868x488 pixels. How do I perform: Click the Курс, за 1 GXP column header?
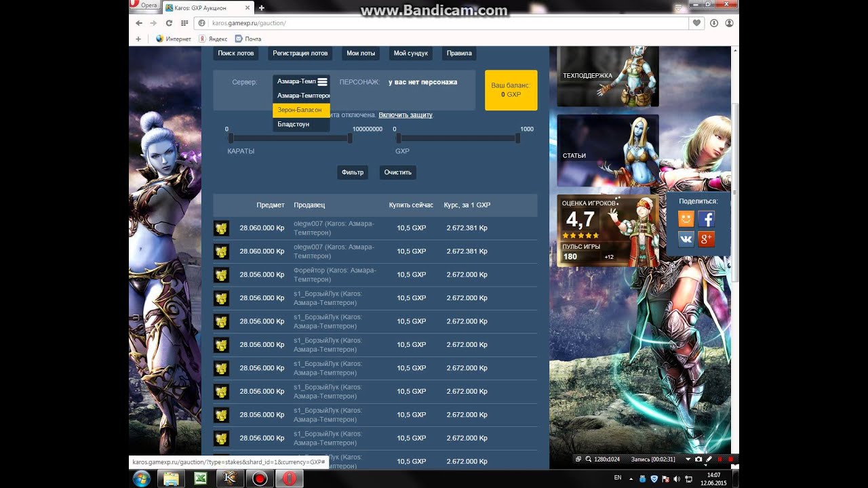tap(467, 205)
